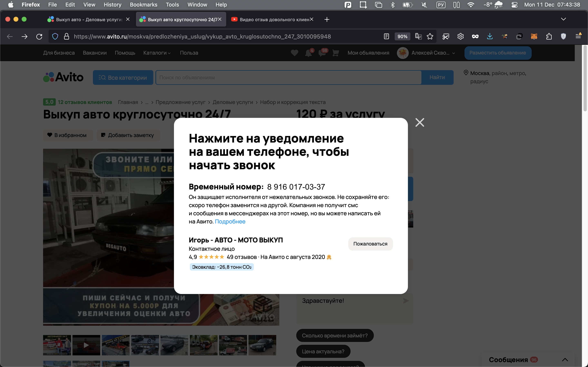Reload the current page
The image size is (588, 367).
coord(39,36)
